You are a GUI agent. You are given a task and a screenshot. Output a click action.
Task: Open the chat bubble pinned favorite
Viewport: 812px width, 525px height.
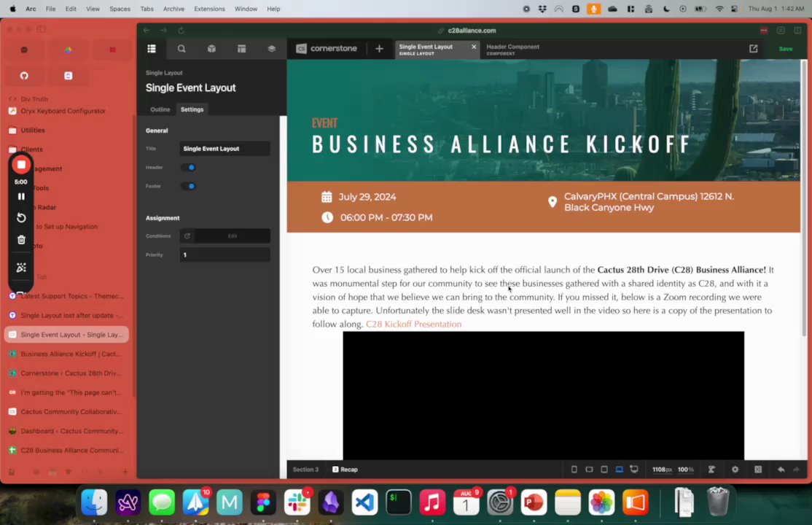point(24,50)
